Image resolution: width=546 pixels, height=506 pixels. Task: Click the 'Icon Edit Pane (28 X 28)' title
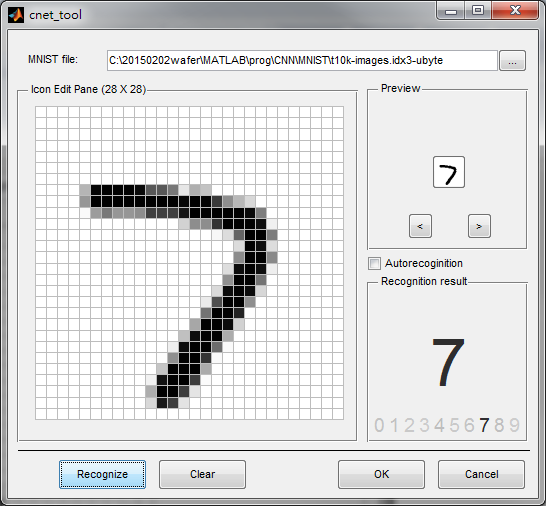pos(88,89)
